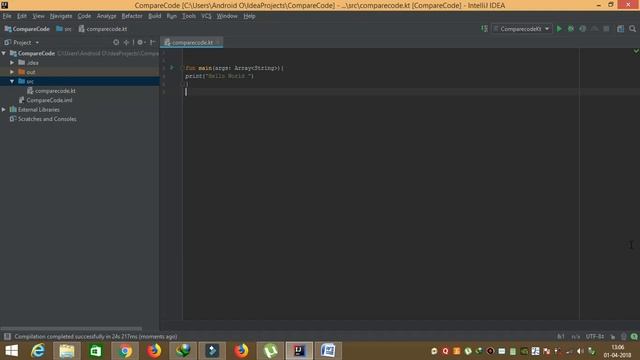Open File Explorer from the taskbar

click(x=67, y=351)
